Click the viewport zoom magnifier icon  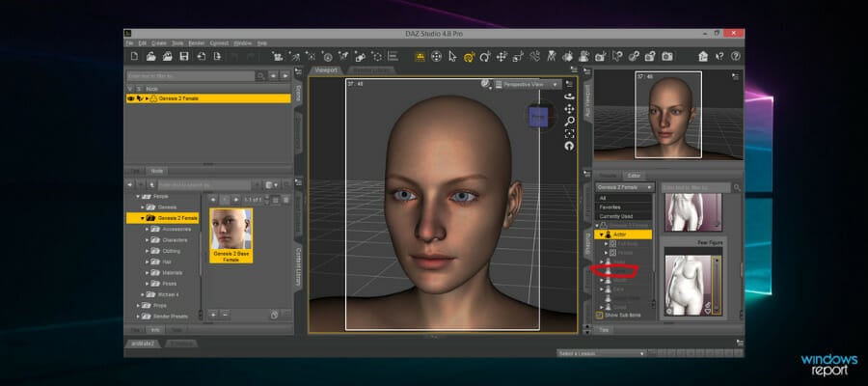[569, 121]
